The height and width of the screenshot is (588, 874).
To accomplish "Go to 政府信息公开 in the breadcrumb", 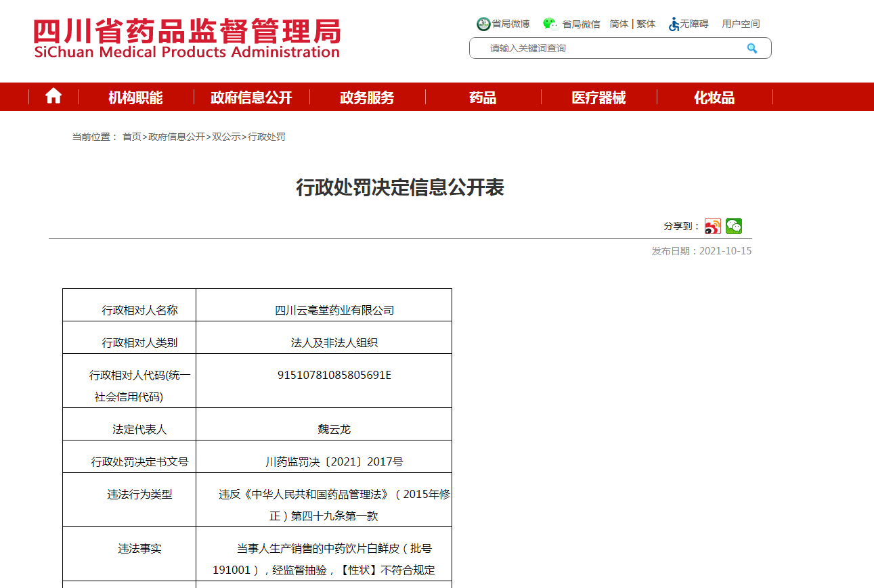I will pyautogui.click(x=177, y=137).
